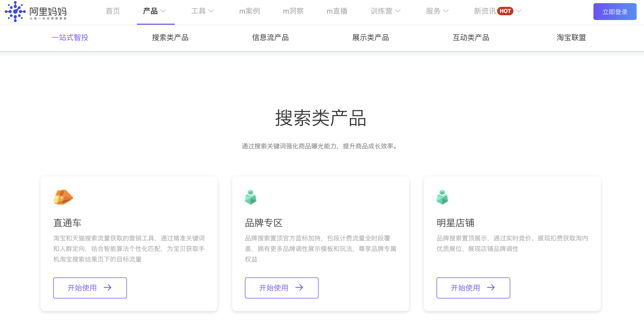Expand the 新资讯 dropdown chevron
The image size is (644, 329).
[519, 11]
